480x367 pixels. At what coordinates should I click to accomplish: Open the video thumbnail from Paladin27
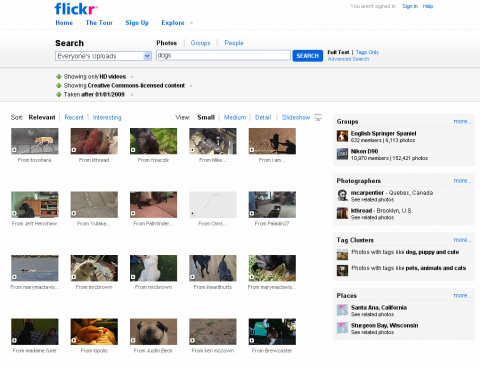[272, 205]
